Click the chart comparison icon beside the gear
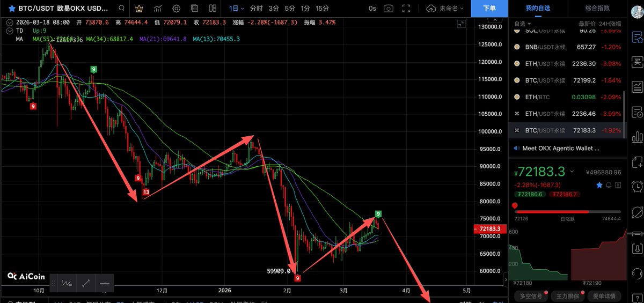This screenshot has width=644, height=303. (194, 9)
